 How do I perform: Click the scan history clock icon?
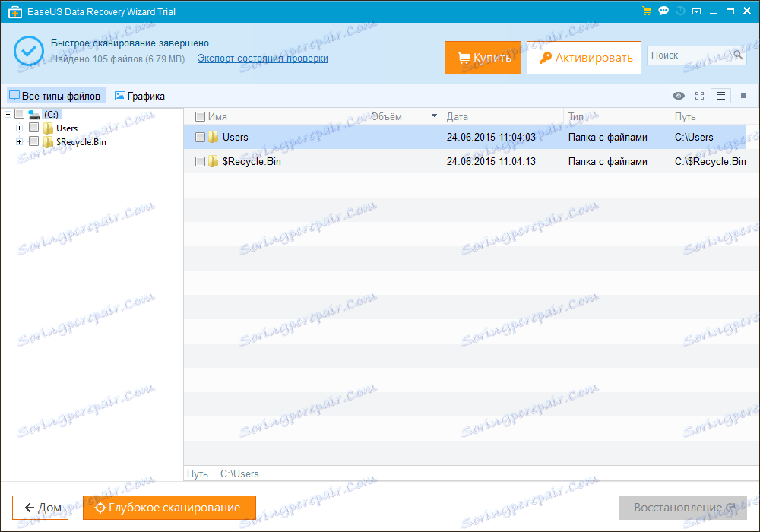click(680, 11)
